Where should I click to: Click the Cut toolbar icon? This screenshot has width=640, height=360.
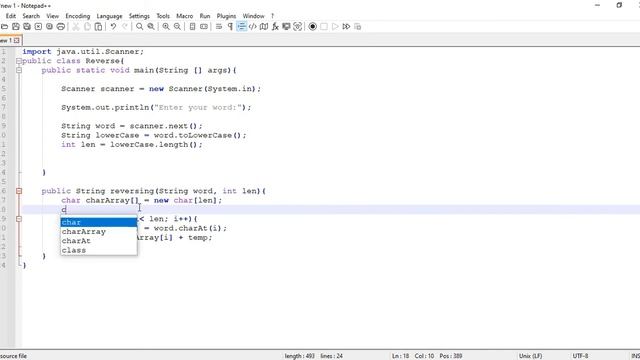pos(76,27)
